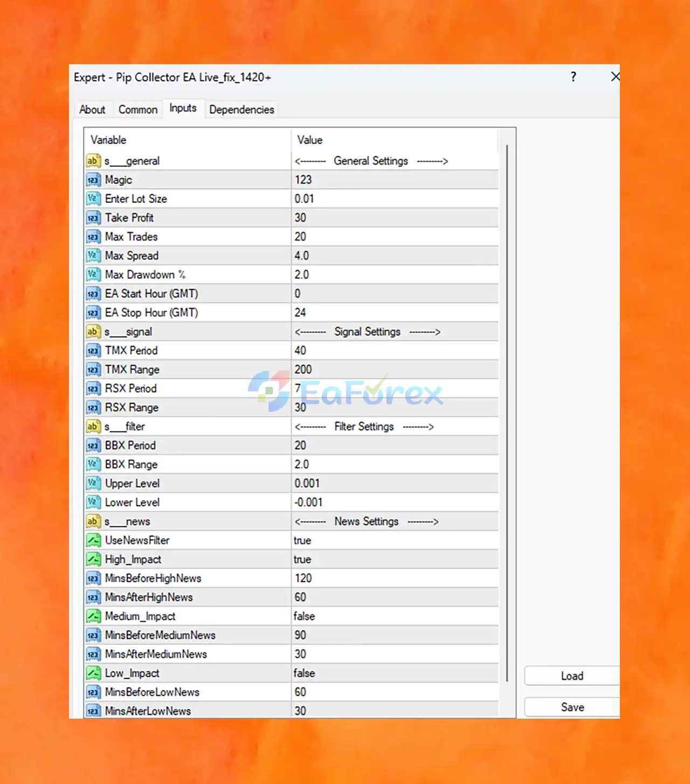Viewport: 690px width, 784px height.
Task: Close the Expert dialog window
Action: tap(615, 77)
